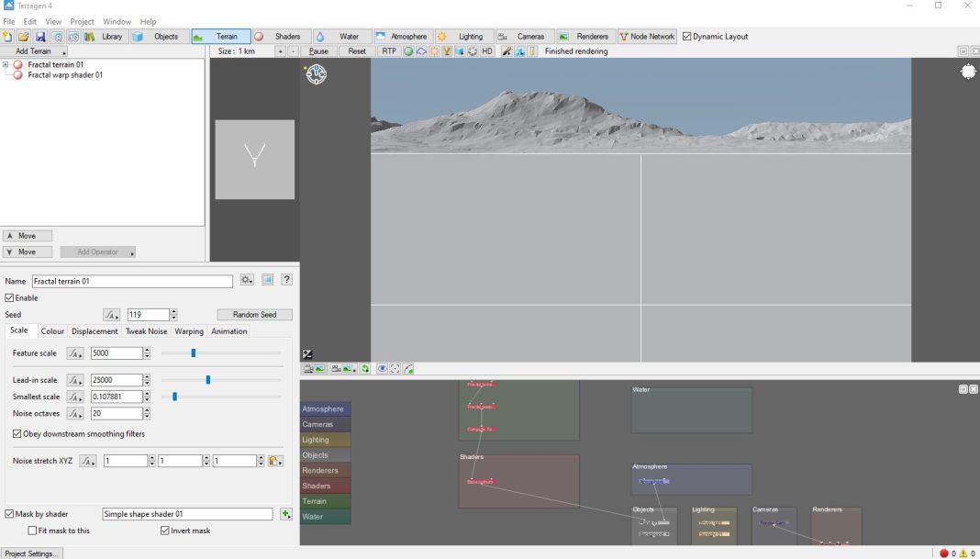Expand the Fractal terrain 01 tree item

click(x=6, y=65)
